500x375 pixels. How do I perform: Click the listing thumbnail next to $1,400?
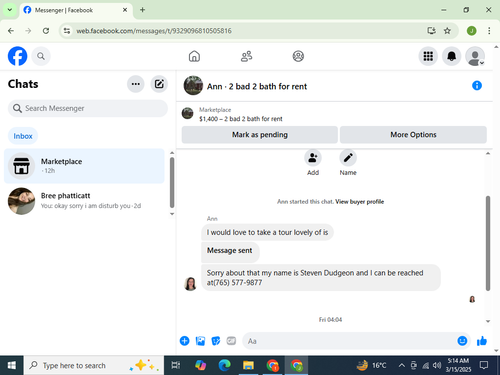click(x=187, y=113)
